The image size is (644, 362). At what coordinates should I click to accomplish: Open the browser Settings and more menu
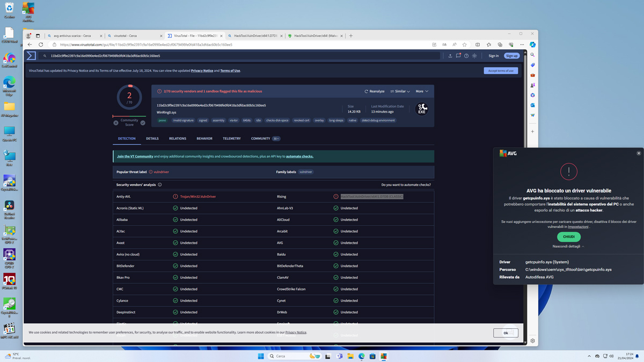tap(522, 45)
